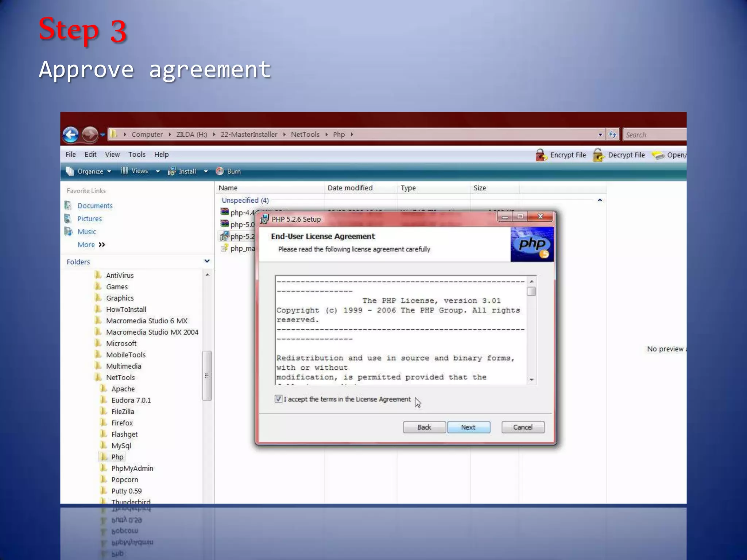747x560 pixels.
Task: Click the Search input field
Action: click(655, 135)
